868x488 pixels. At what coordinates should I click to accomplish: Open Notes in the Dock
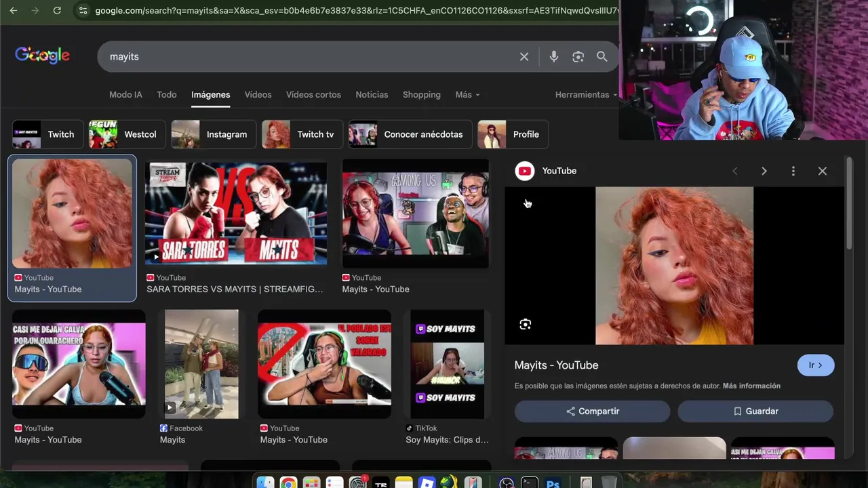(x=403, y=483)
